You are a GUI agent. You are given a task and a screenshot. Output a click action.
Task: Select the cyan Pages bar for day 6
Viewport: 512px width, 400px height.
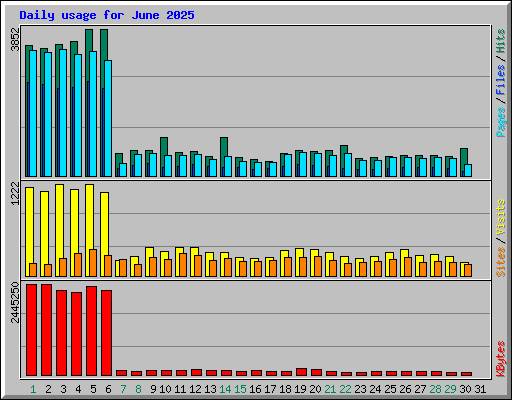click(x=108, y=118)
